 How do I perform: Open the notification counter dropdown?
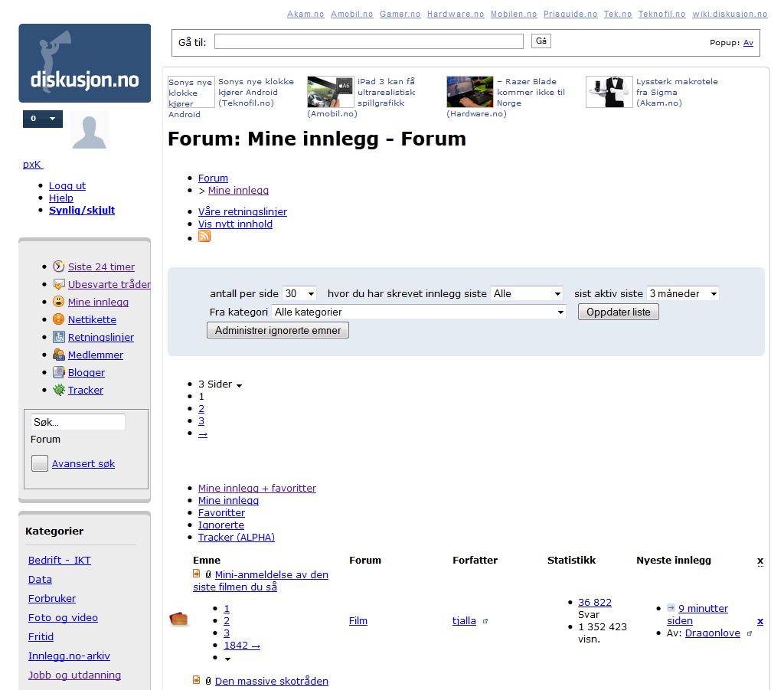pos(43,119)
